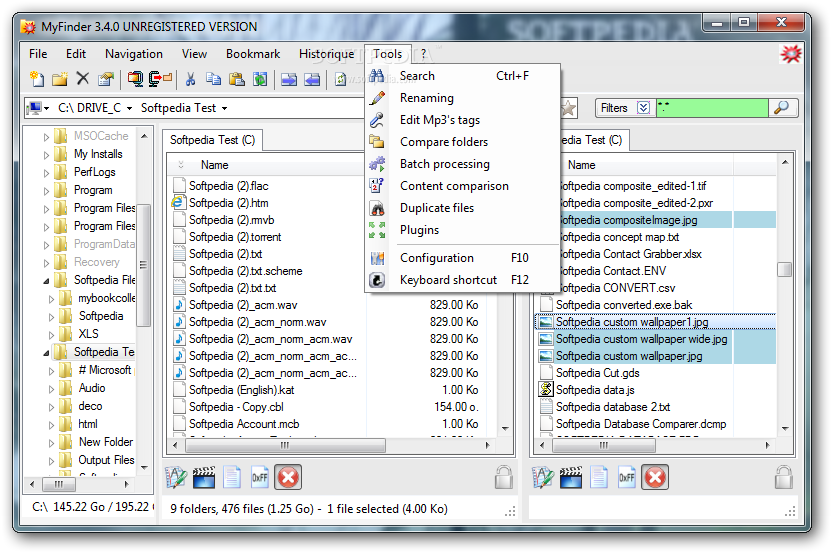Click the right-arrow copy-to-panel icon

[289, 80]
